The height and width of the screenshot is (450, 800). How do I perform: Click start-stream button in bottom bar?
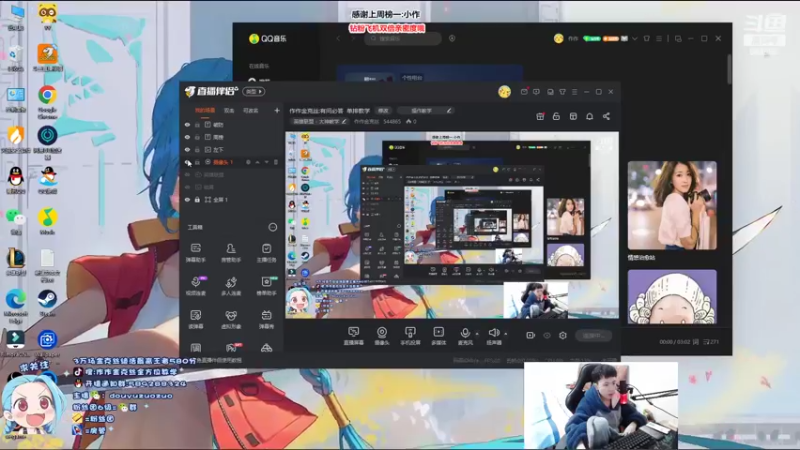[x=593, y=335]
